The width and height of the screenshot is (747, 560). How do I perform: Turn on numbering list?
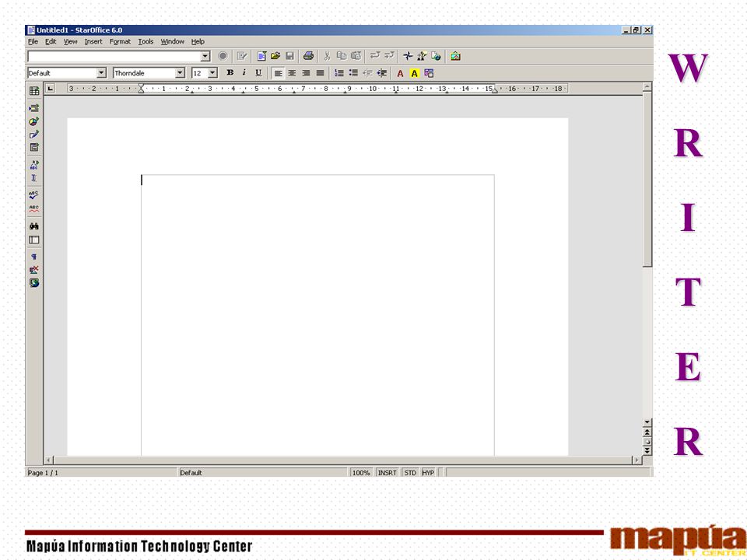click(x=338, y=73)
